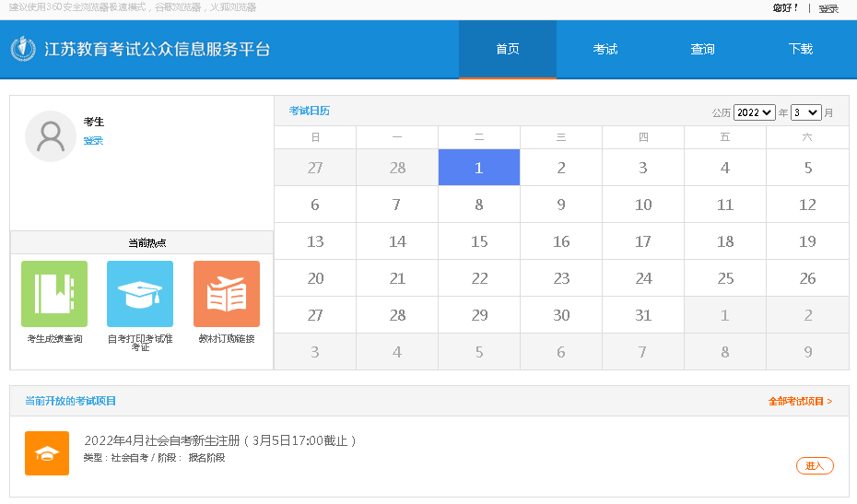This screenshot has width=857, height=504.
Task: Click the top-right 登录 link
Action: point(828,8)
